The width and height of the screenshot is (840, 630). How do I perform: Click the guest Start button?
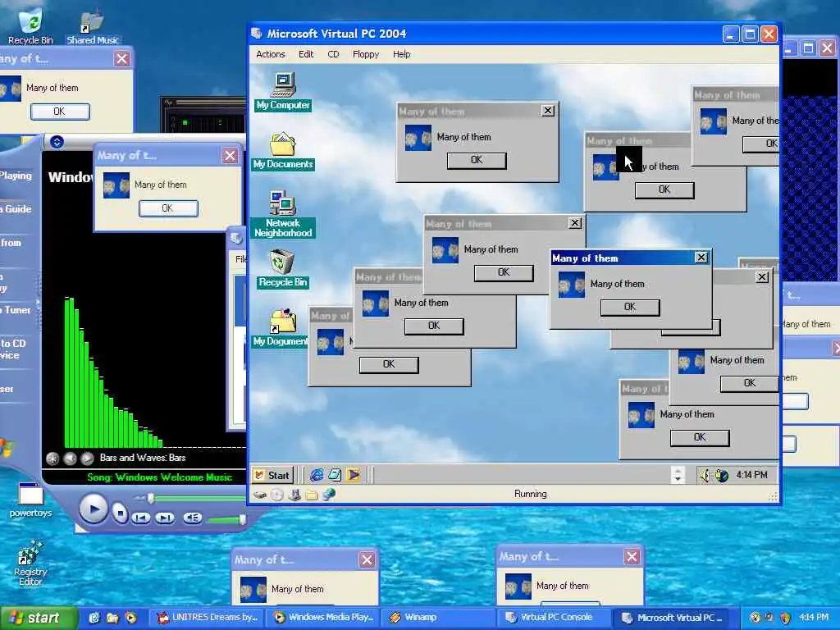[272, 475]
